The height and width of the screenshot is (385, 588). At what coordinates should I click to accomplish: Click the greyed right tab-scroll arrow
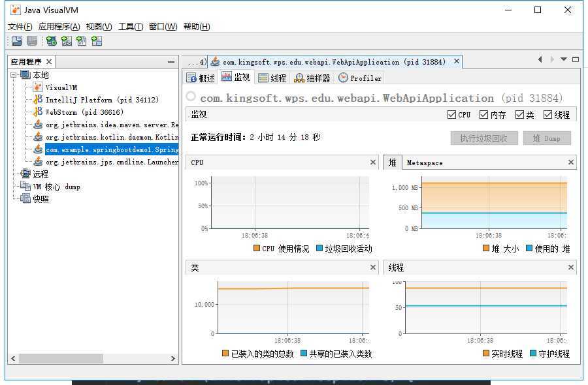pos(551,59)
